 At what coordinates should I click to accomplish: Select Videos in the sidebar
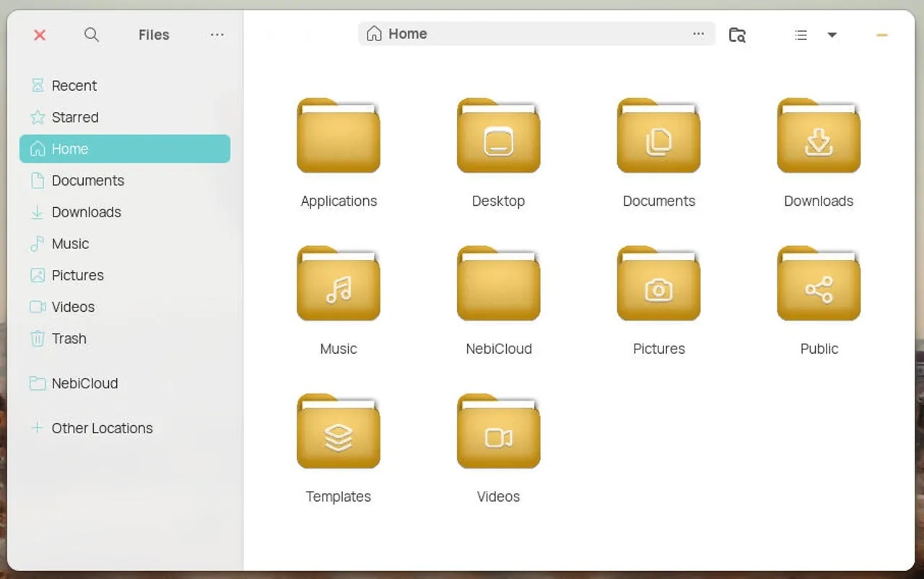pyautogui.click(x=73, y=307)
